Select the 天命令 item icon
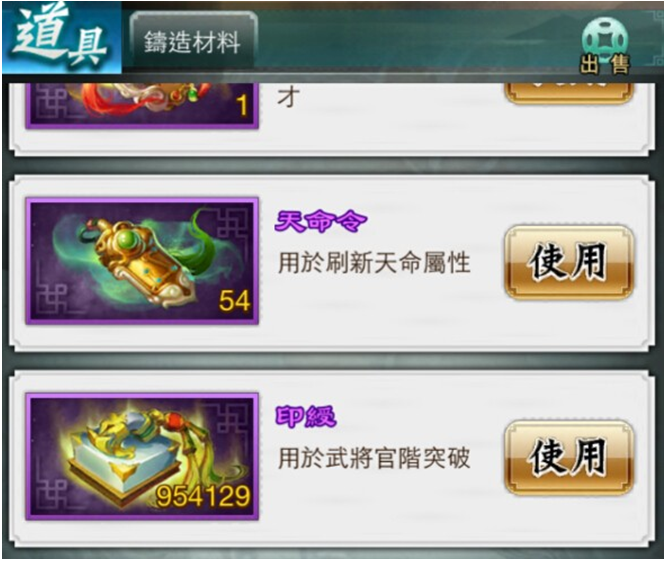Image resolution: width=667 pixels, height=563 pixels. point(142,261)
